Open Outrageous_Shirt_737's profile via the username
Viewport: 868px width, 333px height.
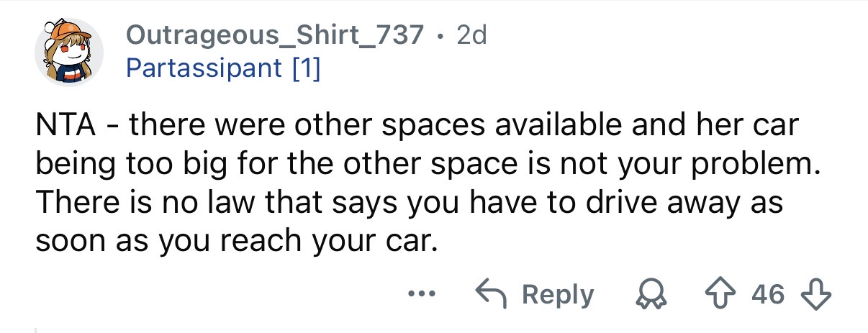point(274,35)
